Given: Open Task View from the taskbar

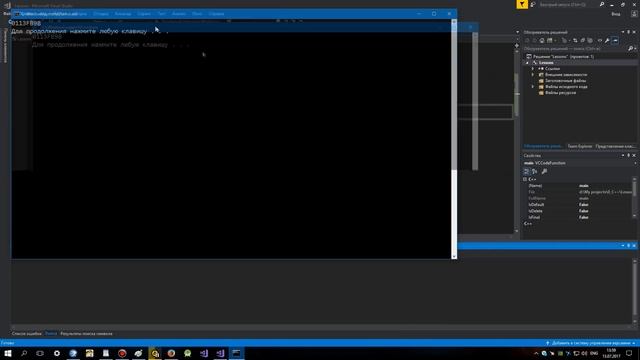Looking at the screenshot, I should (x=40, y=353).
